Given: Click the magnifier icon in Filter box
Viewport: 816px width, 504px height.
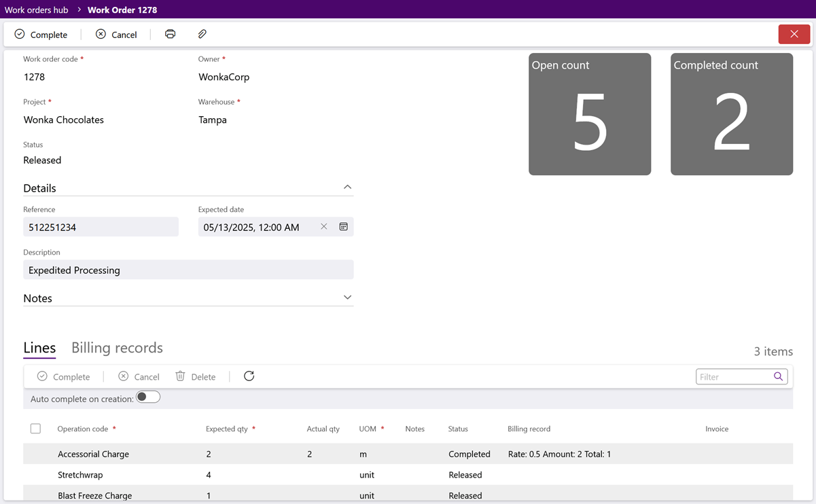Looking at the screenshot, I should click(779, 376).
